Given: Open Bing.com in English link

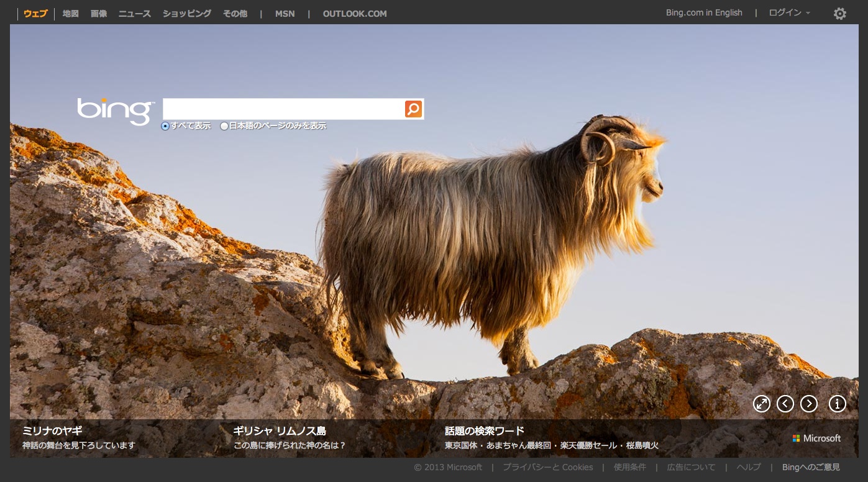Looking at the screenshot, I should (x=704, y=13).
